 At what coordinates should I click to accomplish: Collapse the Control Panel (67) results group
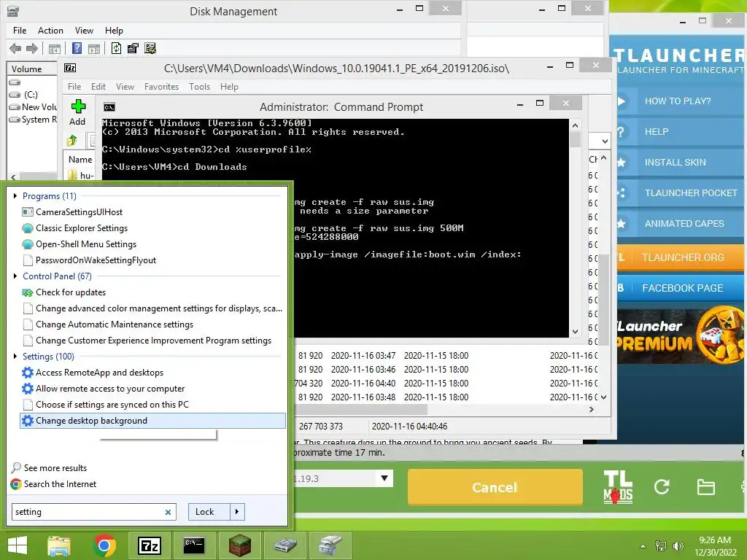click(15, 276)
